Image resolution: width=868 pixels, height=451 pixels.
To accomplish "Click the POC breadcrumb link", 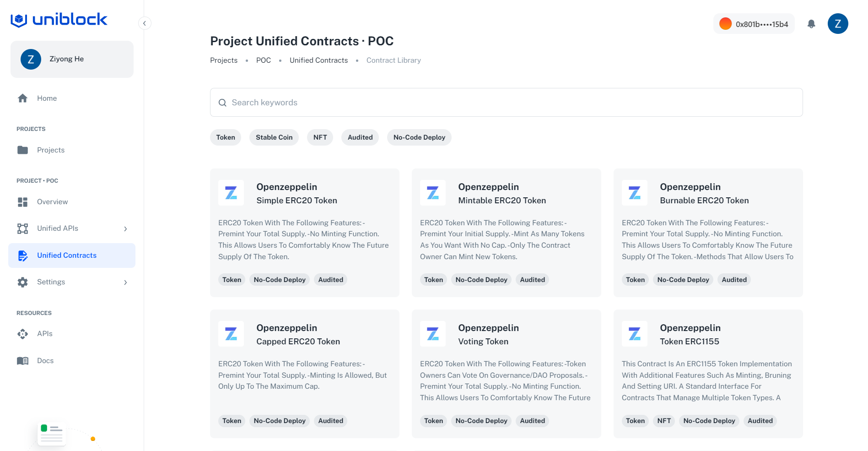I will pyautogui.click(x=263, y=60).
